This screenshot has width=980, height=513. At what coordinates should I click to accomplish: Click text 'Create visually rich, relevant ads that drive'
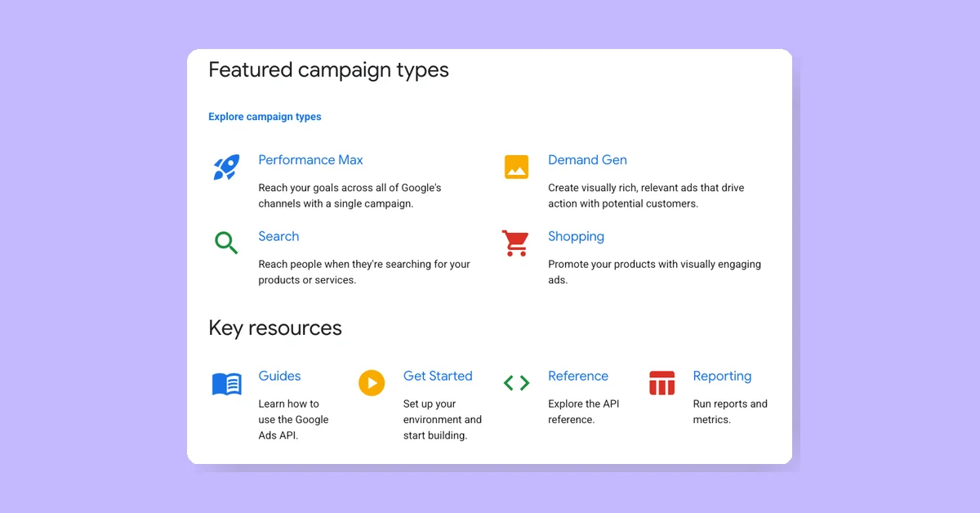click(x=646, y=188)
